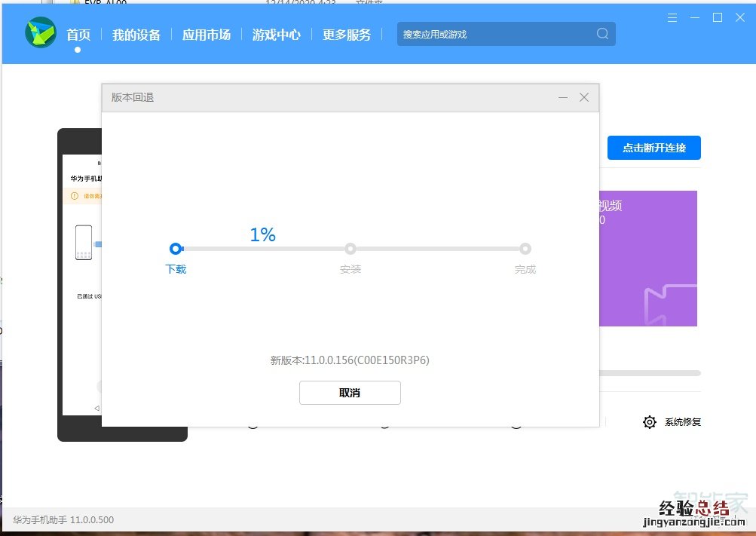
Task: Click the 下载 step circle
Action: (176, 249)
